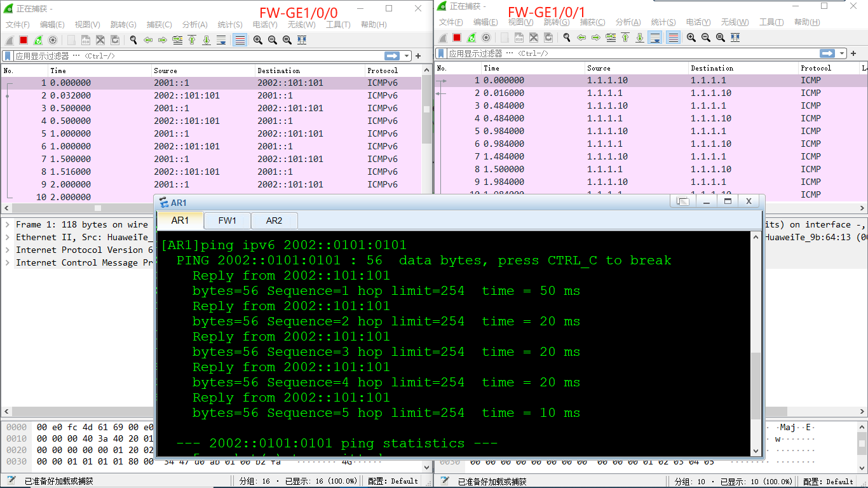Stop capturing packets in FW-GE1/0/0 window
868x488 pixels.
24,40
